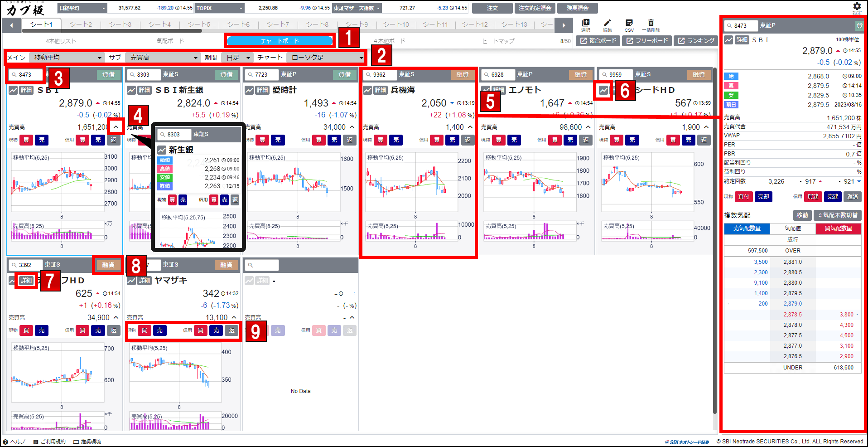Open chart icon for シードＨＤ card

tap(603, 90)
